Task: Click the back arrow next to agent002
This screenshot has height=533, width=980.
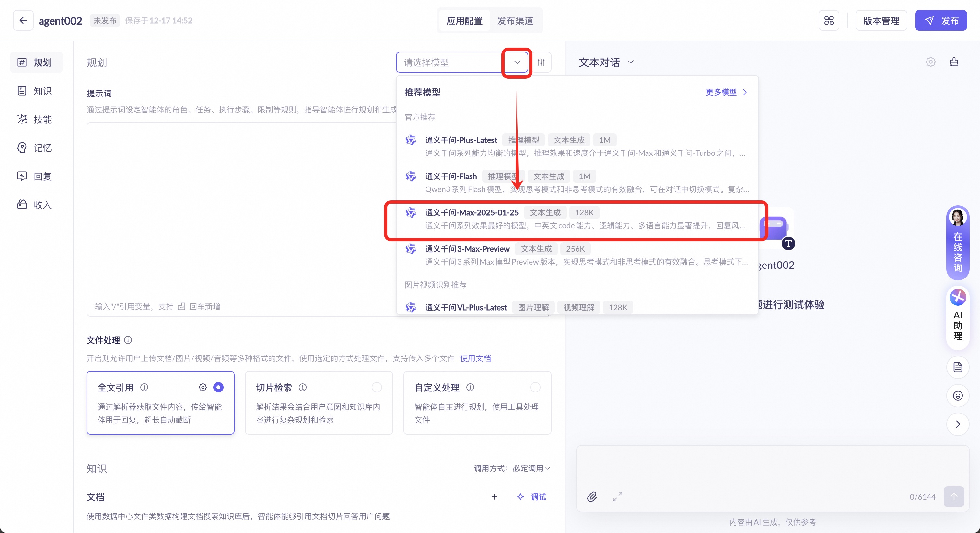Action: 23,20
